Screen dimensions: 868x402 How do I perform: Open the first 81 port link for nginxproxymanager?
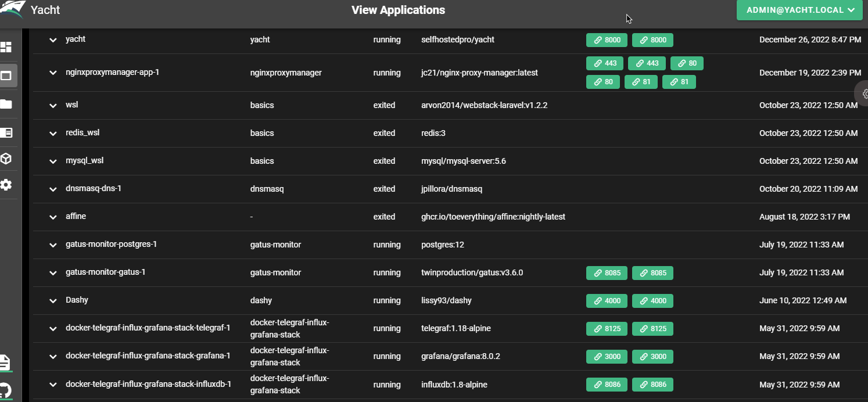(x=641, y=82)
